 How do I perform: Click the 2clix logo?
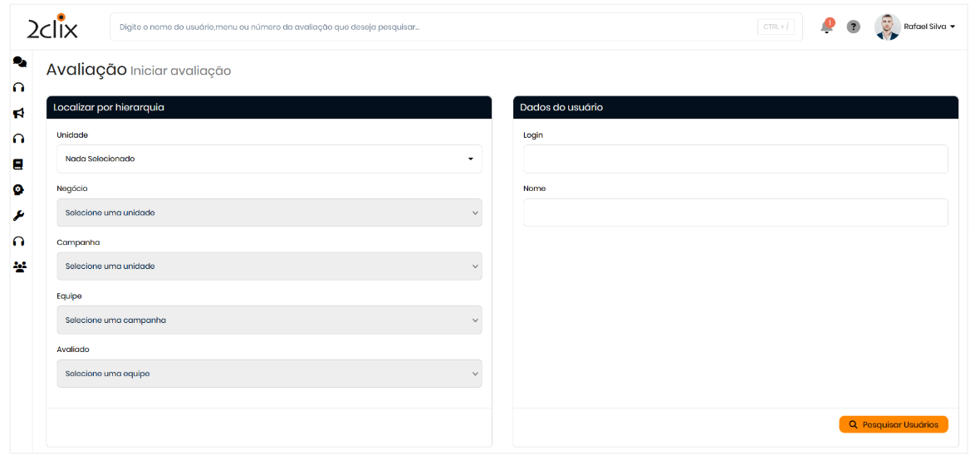point(52,27)
